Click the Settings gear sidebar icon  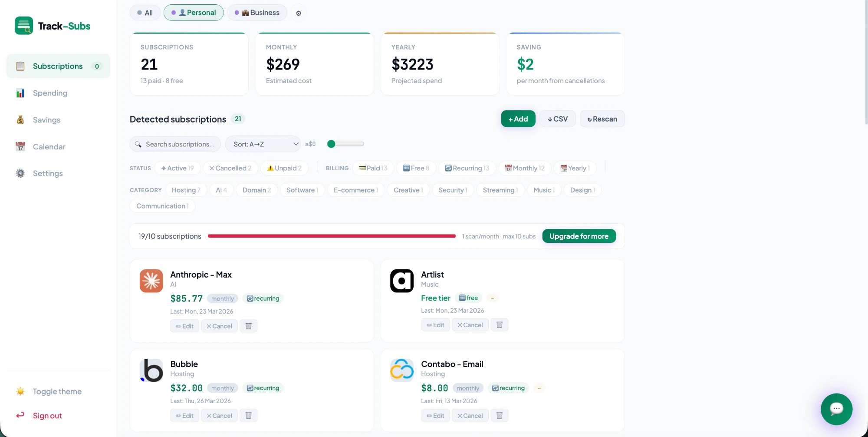coord(20,173)
